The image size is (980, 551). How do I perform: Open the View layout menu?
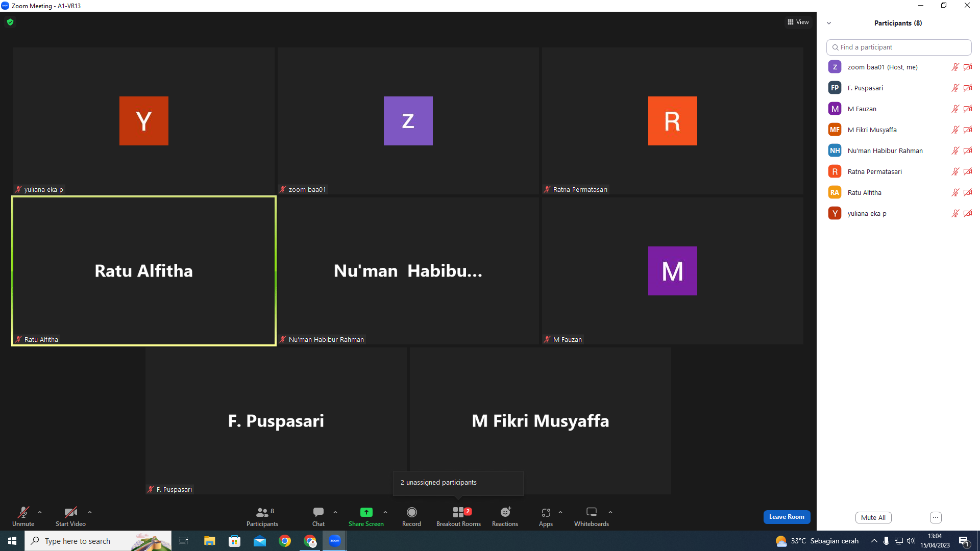[798, 22]
